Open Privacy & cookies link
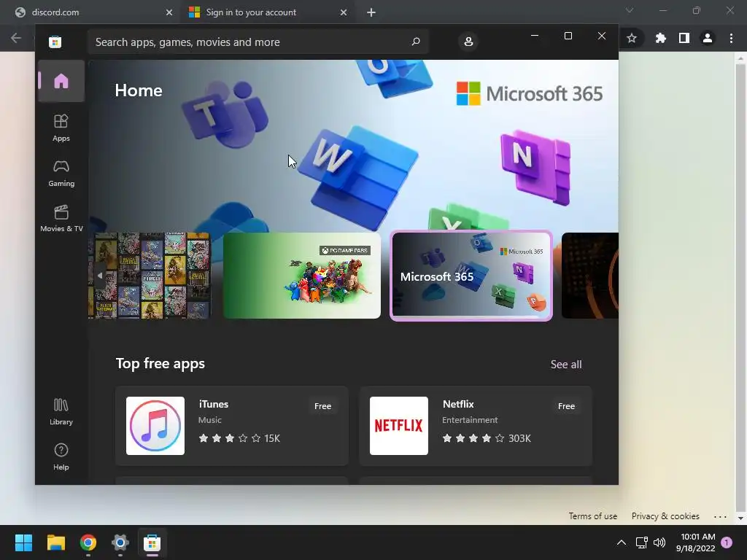The width and height of the screenshot is (747, 560). coord(665,516)
